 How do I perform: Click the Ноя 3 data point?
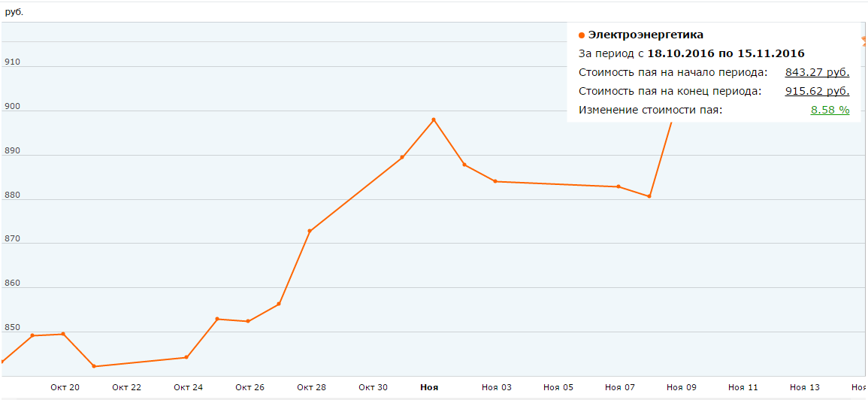tap(495, 181)
